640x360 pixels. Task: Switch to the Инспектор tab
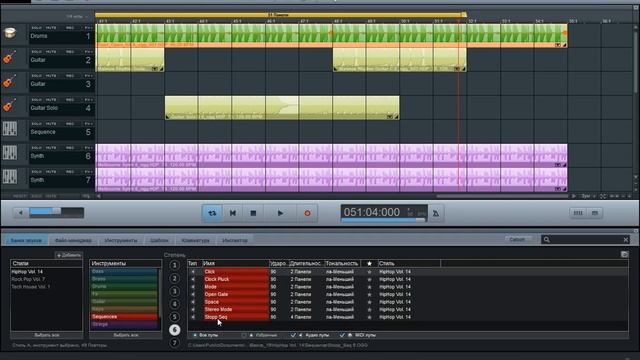[235, 240]
